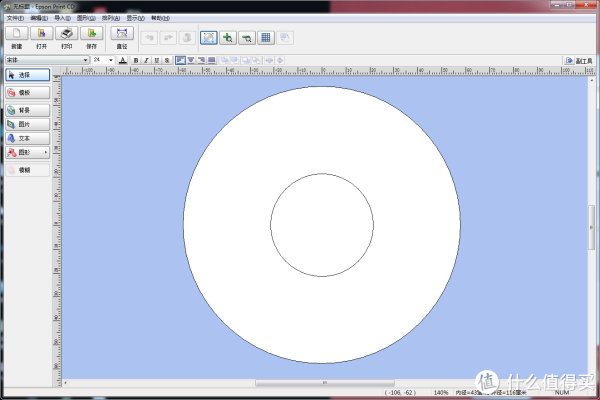Screen dimensions: 600x400
Task: Click the Undo arrow in toolbar
Action: point(149,38)
